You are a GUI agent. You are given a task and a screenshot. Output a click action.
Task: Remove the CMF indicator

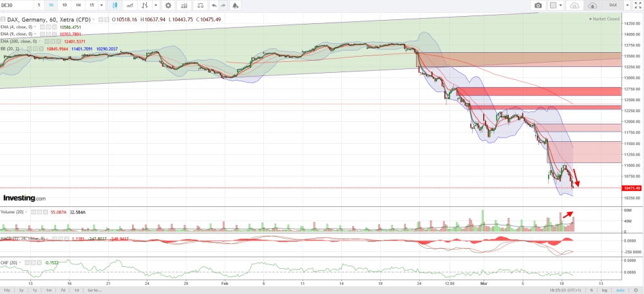pos(39,263)
